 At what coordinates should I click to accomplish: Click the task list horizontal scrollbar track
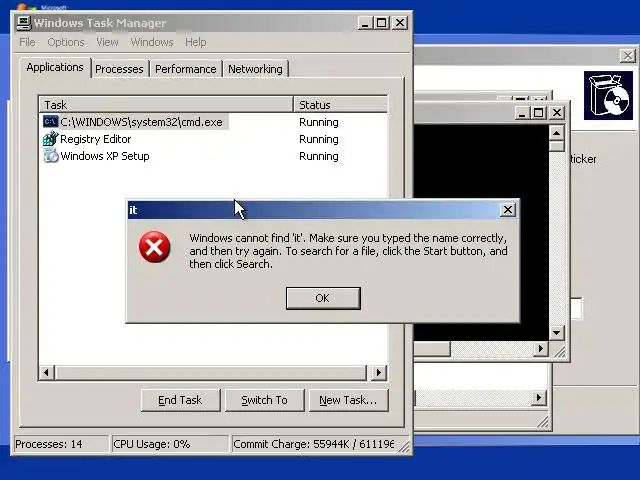coord(212,372)
